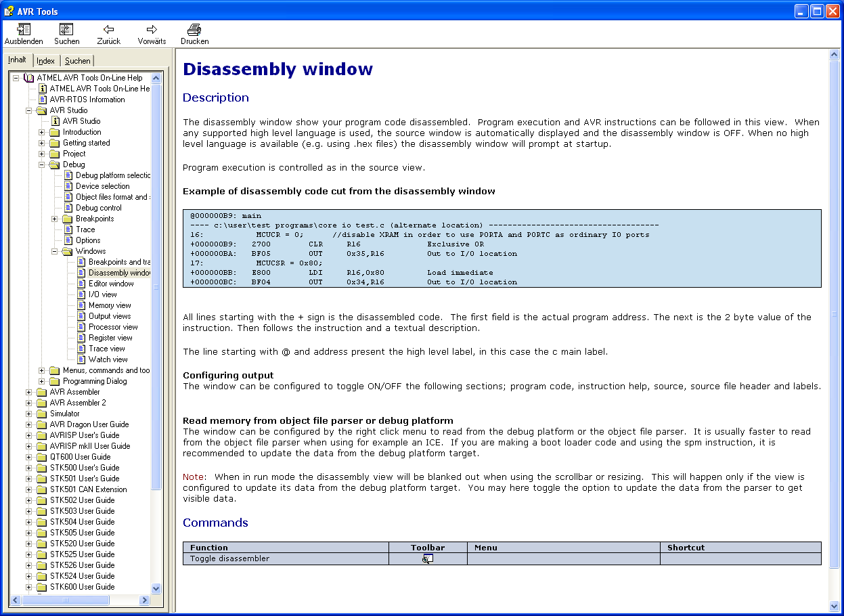Open the Register view topic

point(110,338)
